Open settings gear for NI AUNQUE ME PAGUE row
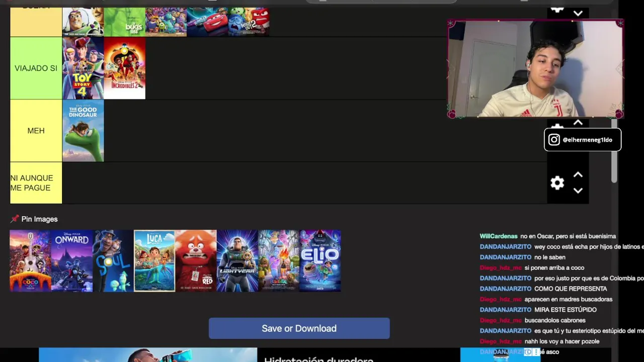This screenshot has height=362, width=644. [x=557, y=183]
